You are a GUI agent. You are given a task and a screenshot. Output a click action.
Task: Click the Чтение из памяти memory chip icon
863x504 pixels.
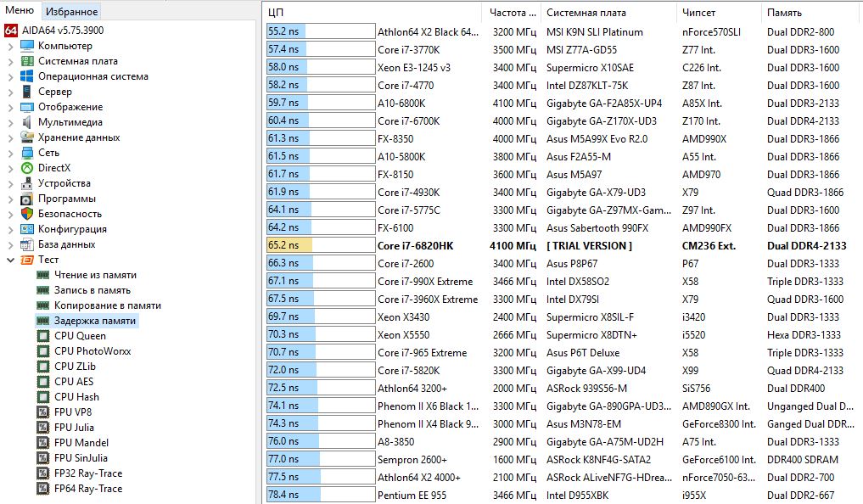pos(43,275)
